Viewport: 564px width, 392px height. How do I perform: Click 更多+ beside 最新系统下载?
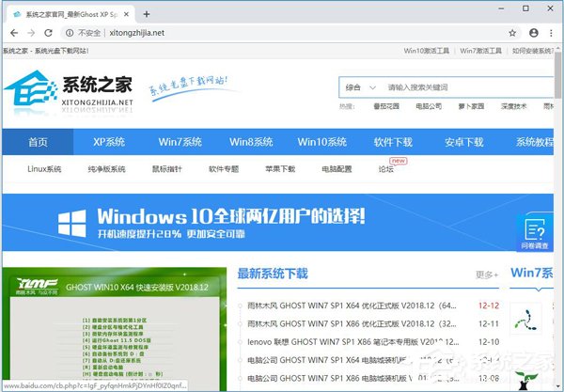click(487, 275)
